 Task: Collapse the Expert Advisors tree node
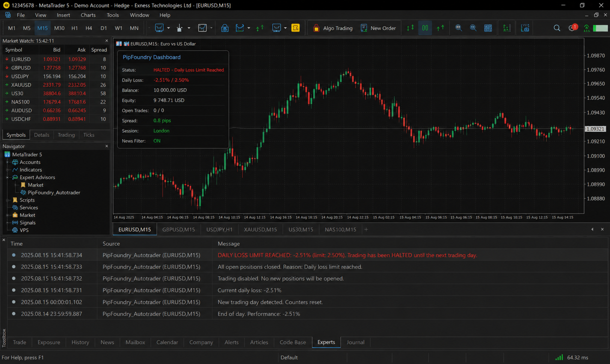7,177
